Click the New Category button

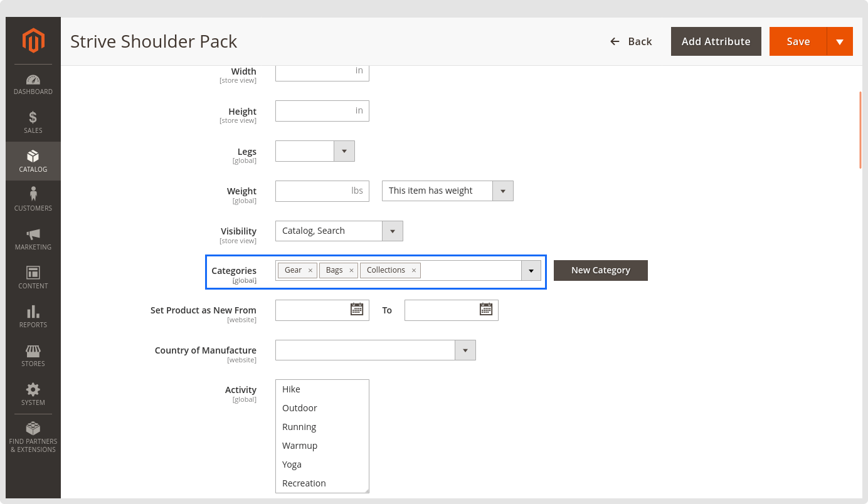(x=600, y=270)
